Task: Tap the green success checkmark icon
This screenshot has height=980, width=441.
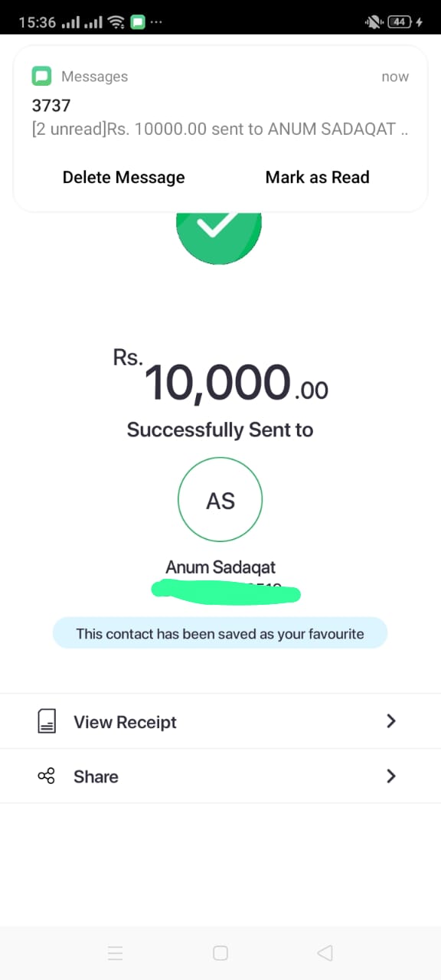Action: (x=219, y=225)
